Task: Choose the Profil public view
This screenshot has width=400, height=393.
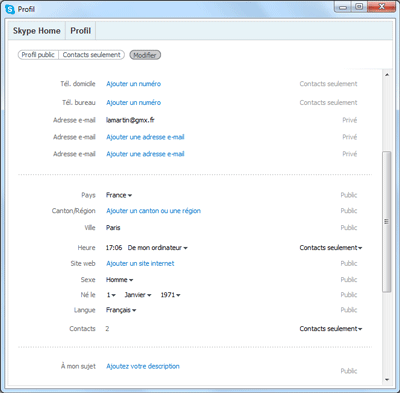Action: point(38,55)
